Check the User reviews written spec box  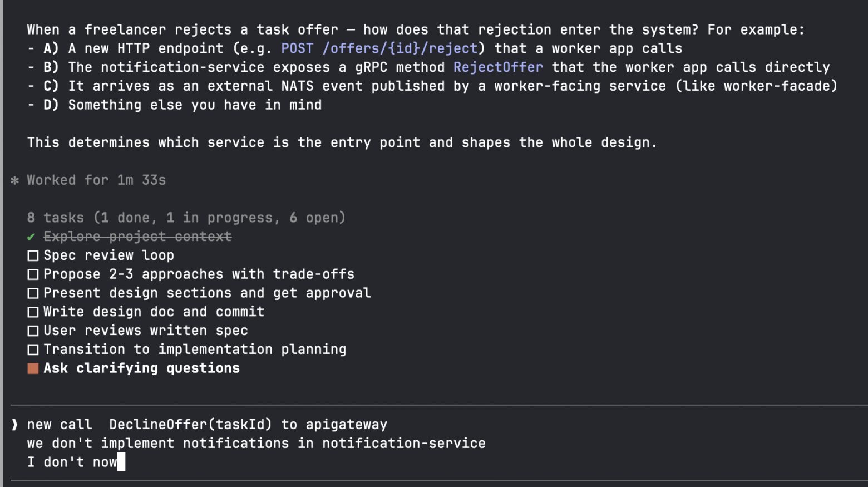pyautogui.click(x=33, y=331)
